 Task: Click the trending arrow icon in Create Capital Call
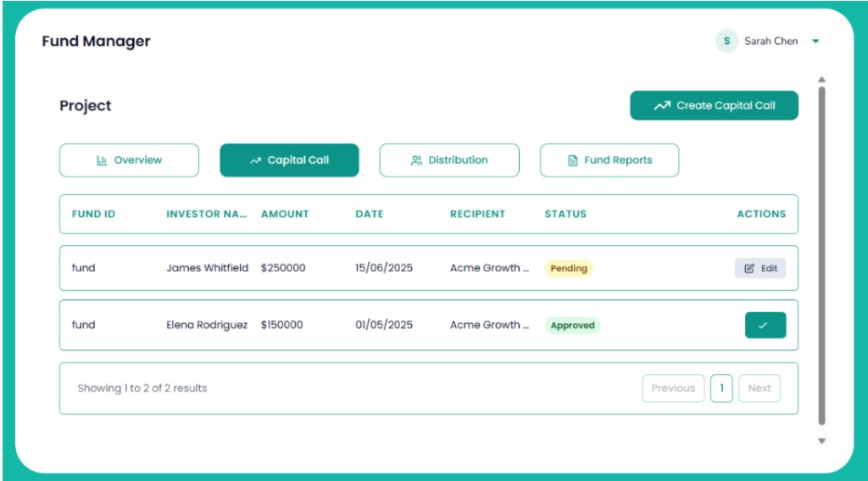661,105
